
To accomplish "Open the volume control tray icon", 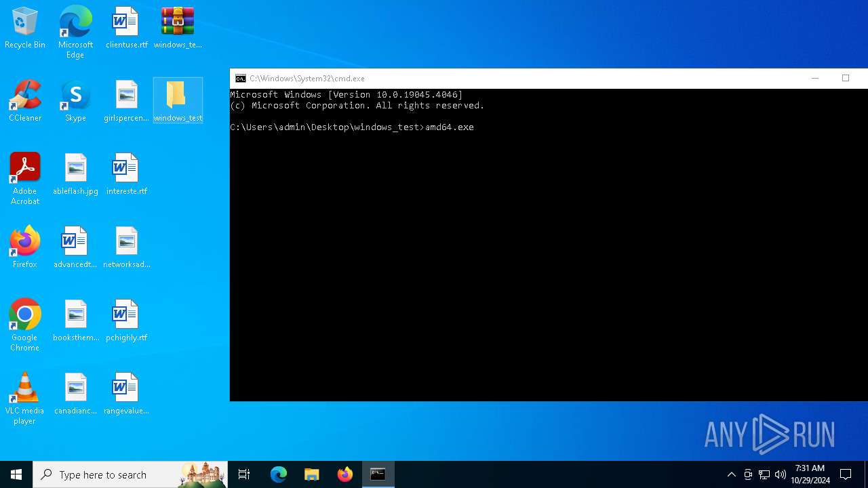I will tap(781, 474).
